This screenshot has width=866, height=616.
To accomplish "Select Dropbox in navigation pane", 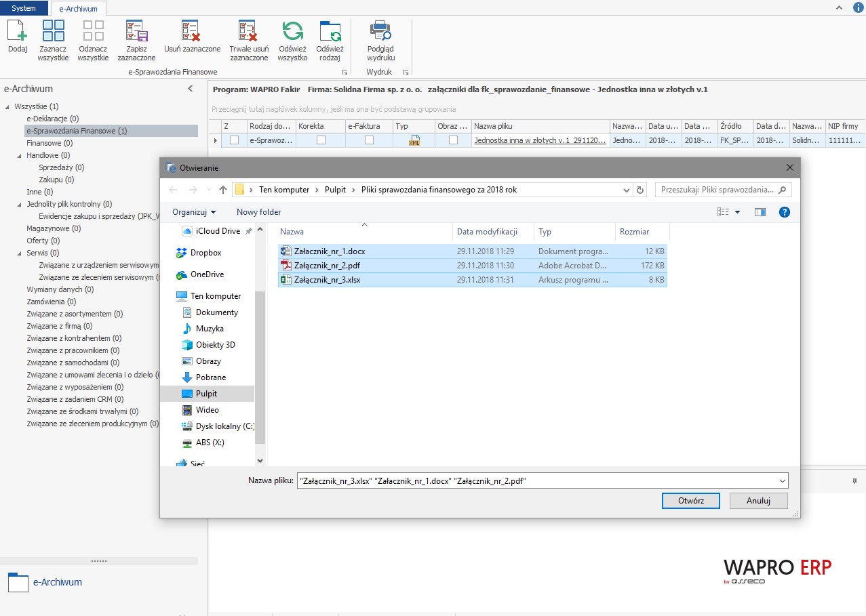I will [199, 253].
